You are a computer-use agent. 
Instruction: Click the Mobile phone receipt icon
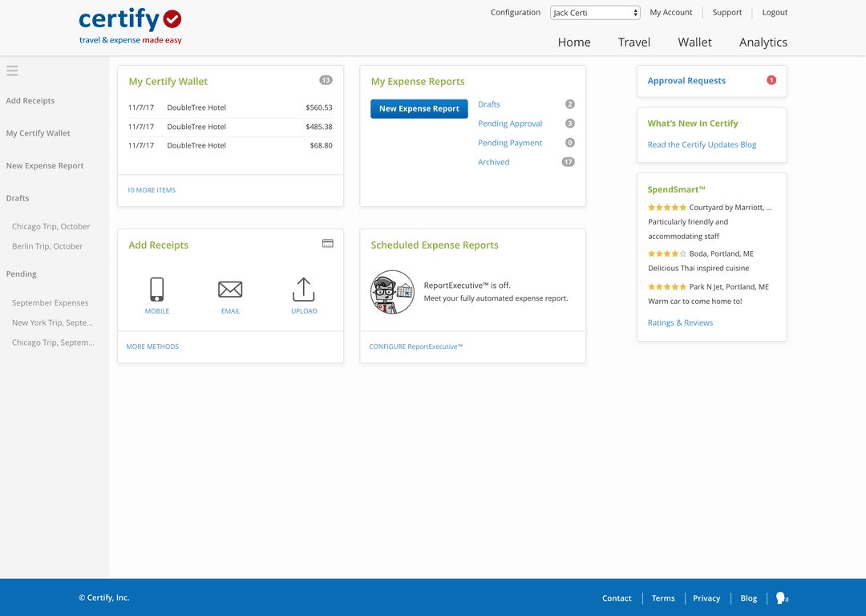click(157, 290)
